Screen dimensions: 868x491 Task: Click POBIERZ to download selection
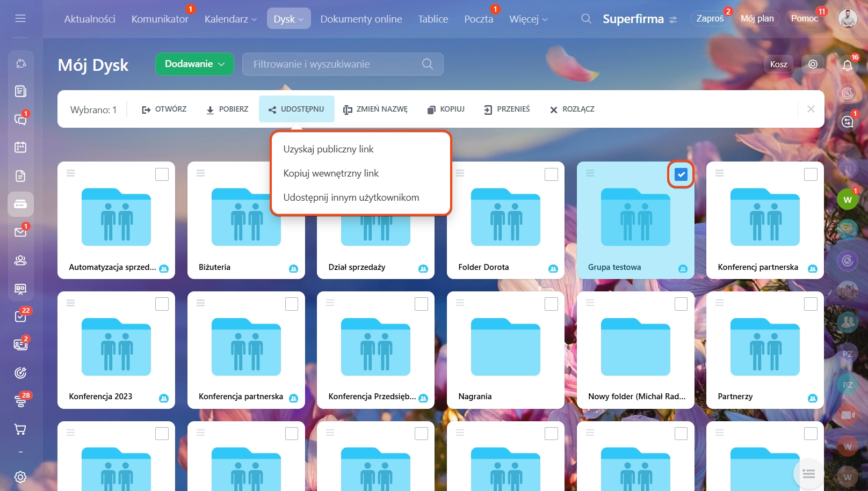[x=227, y=109]
